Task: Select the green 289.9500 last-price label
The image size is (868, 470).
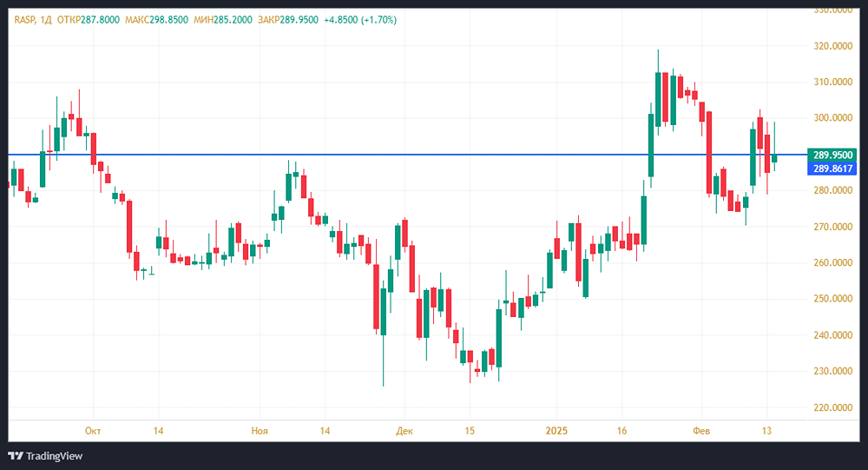Action: [835, 155]
